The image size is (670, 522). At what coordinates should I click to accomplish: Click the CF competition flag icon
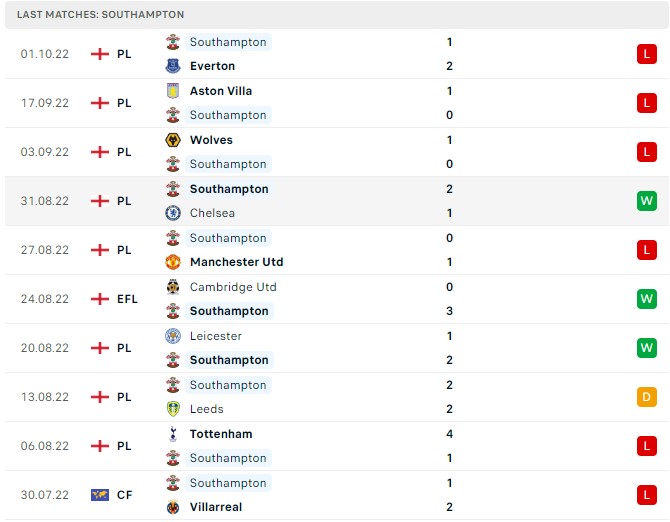(99, 495)
